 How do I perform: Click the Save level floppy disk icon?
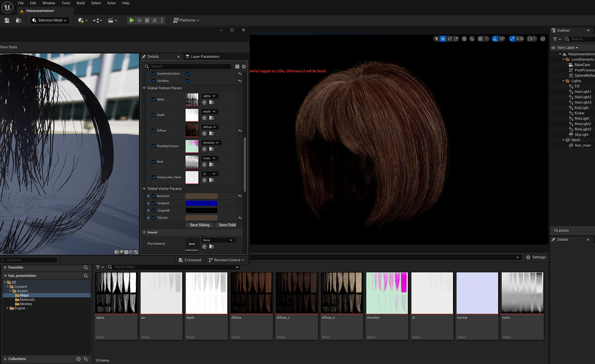(7, 20)
